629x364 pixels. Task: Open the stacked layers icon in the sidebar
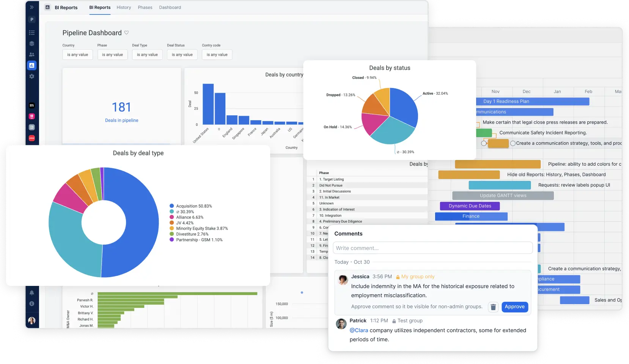click(32, 44)
